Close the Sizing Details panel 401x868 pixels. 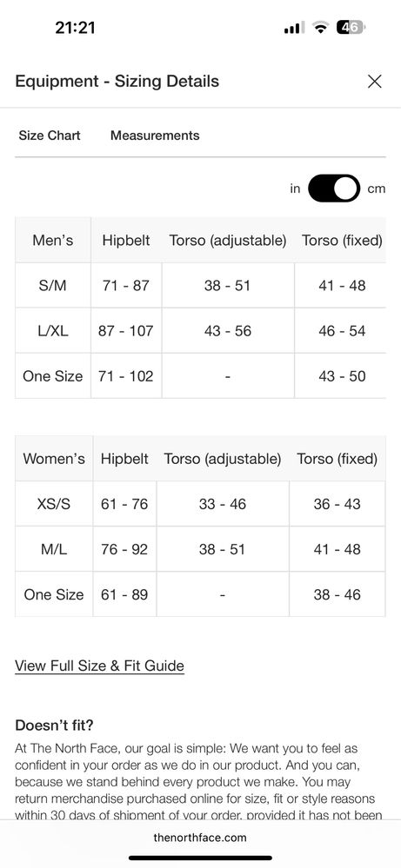[x=374, y=82]
